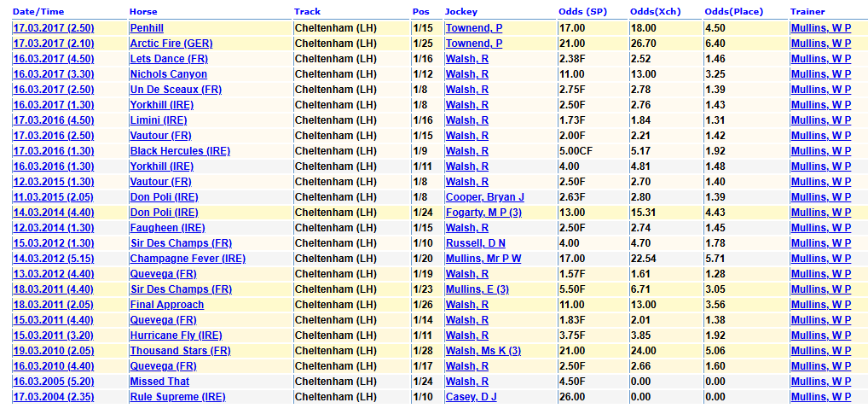Click the Odds(Xch) column header
868x420 pixels.
pyautogui.click(x=656, y=12)
